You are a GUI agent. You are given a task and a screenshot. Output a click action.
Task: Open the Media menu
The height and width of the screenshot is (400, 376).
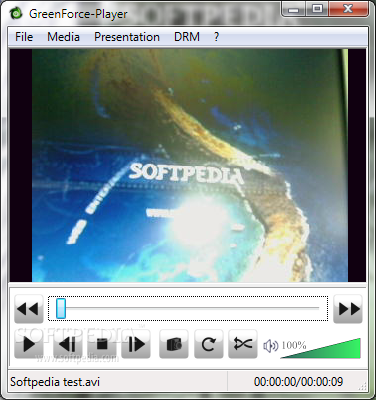click(x=63, y=37)
